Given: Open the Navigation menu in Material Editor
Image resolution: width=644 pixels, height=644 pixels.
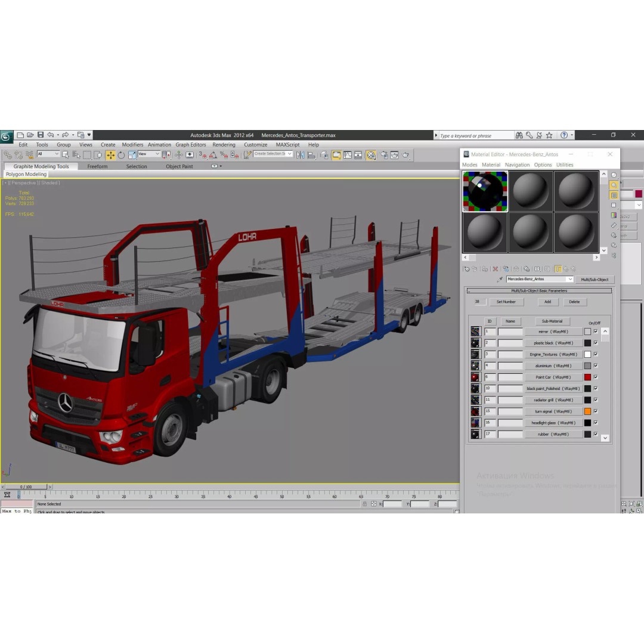Looking at the screenshot, I should [x=517, y=165].
